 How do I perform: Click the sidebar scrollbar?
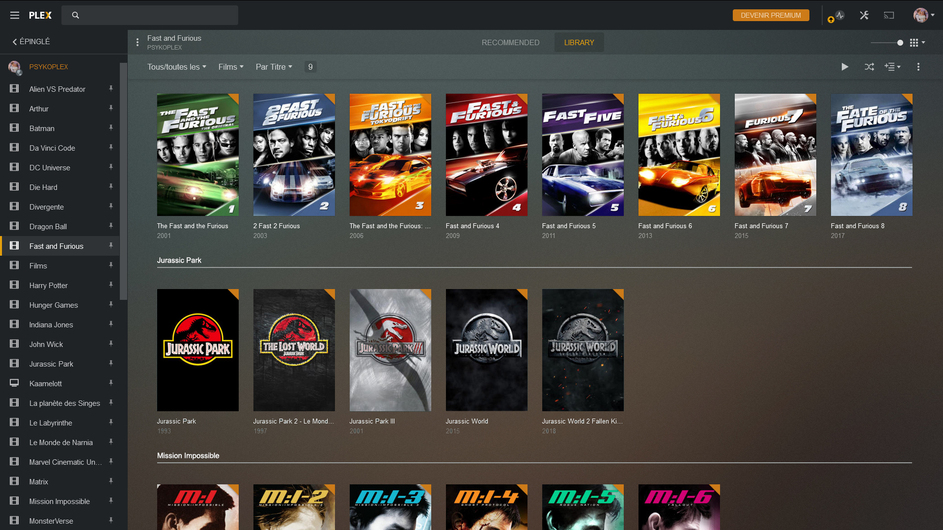(x=123, y=180)
